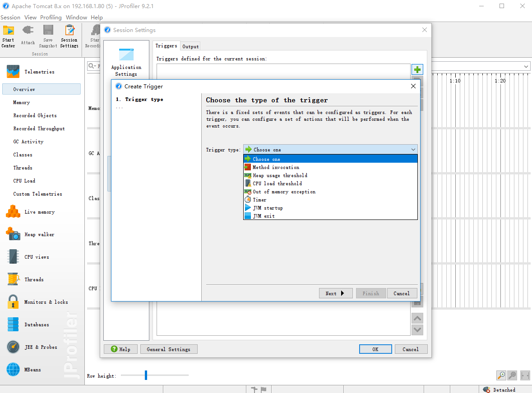Click Help button in Session Settings
Screen dimensions: 532x393
pyautogui.click(x=121, y=349)
